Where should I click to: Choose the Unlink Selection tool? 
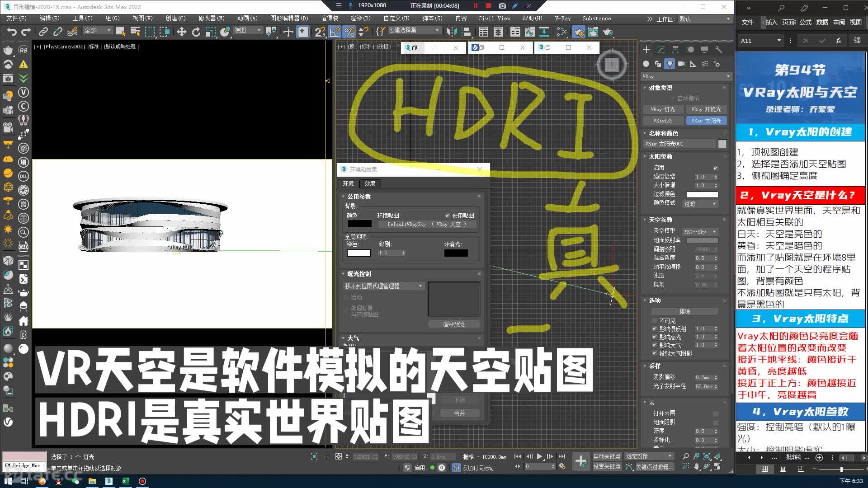click(x=57, y=32)
